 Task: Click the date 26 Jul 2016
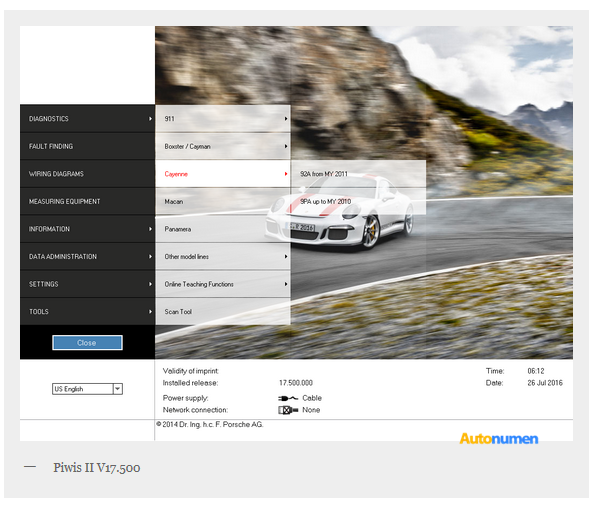point(545,383)
